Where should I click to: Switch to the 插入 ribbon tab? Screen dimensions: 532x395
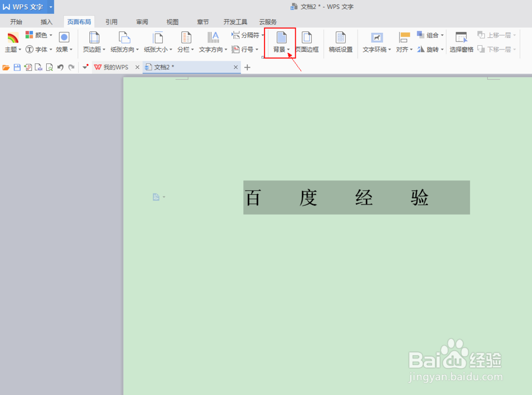pyautogui.click(x=46, y=21)
